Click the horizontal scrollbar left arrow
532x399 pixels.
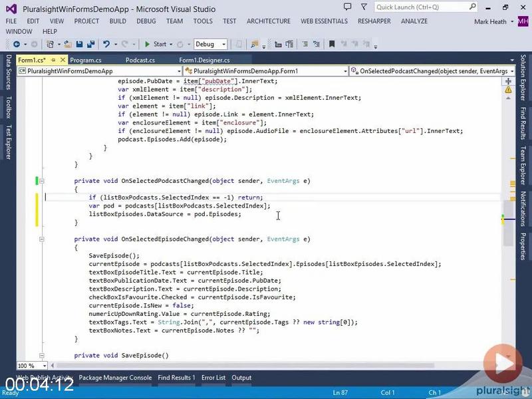click(x=53, y=365)
